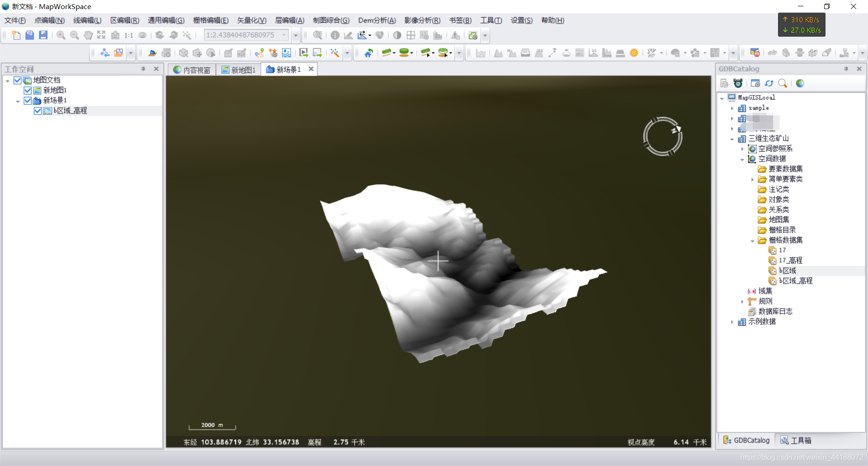The height and width of the screenshot is (466, 868).
Task: Select the Pan hand tool
Action: click(88, 35)
